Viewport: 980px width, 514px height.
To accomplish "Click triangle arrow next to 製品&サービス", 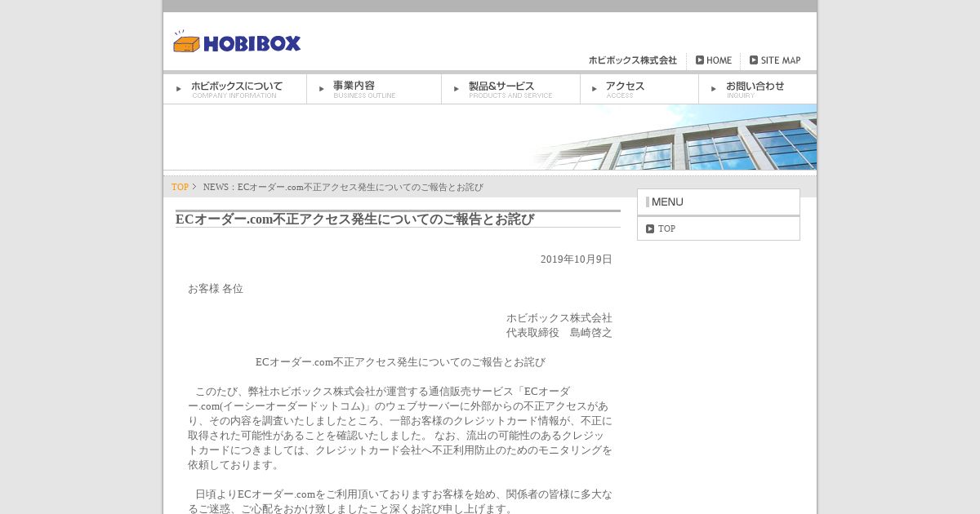I will coord(457,89).
